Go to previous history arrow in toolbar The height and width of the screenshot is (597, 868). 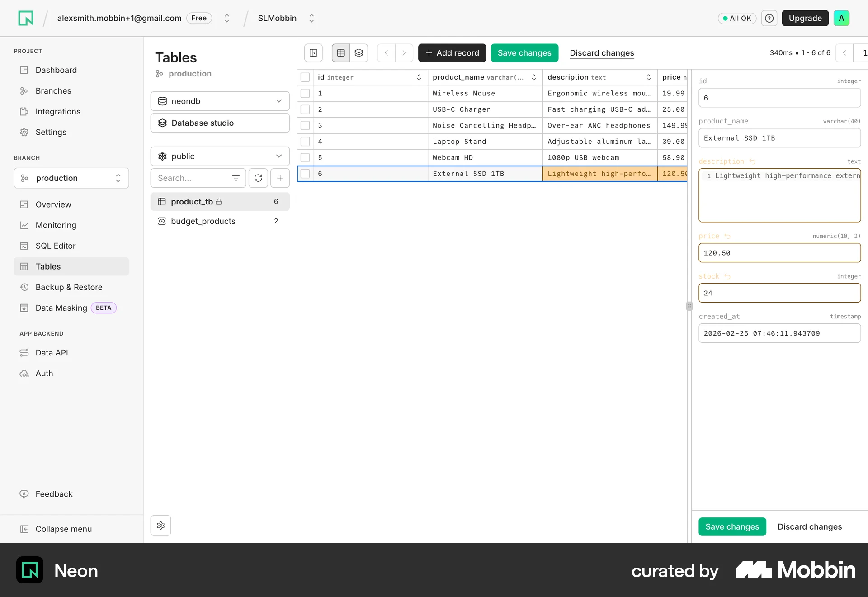(387, 53)
